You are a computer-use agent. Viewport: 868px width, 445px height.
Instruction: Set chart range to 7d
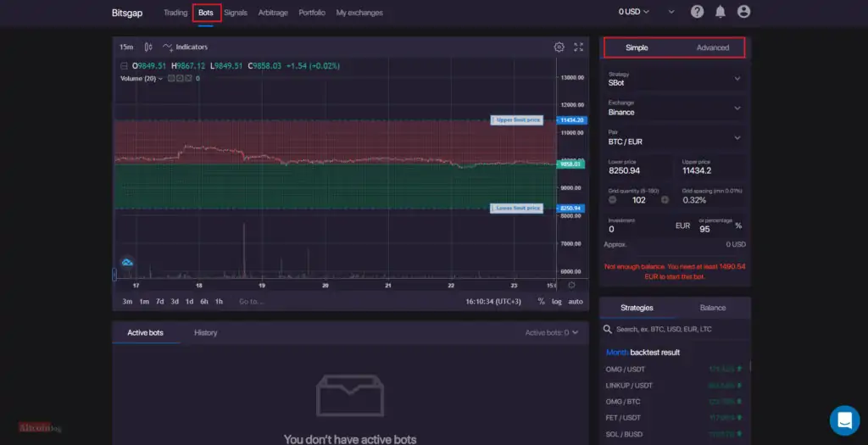[159, 302]
